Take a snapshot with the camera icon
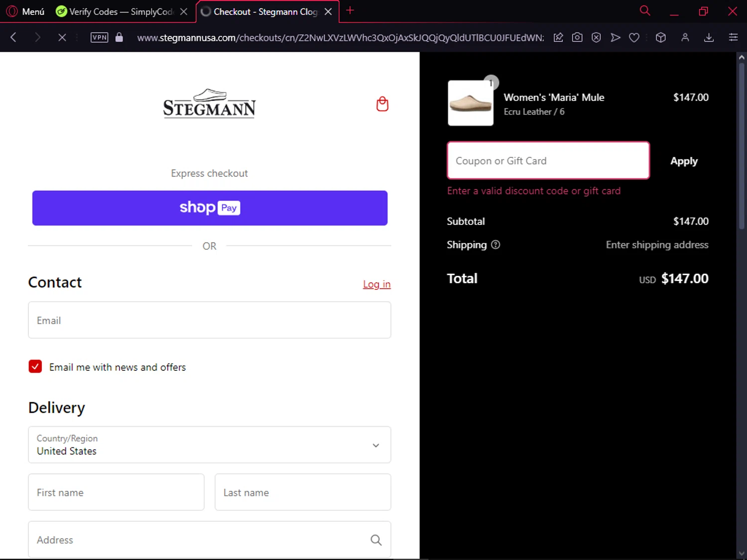747x560 pixels. (577, 37)
